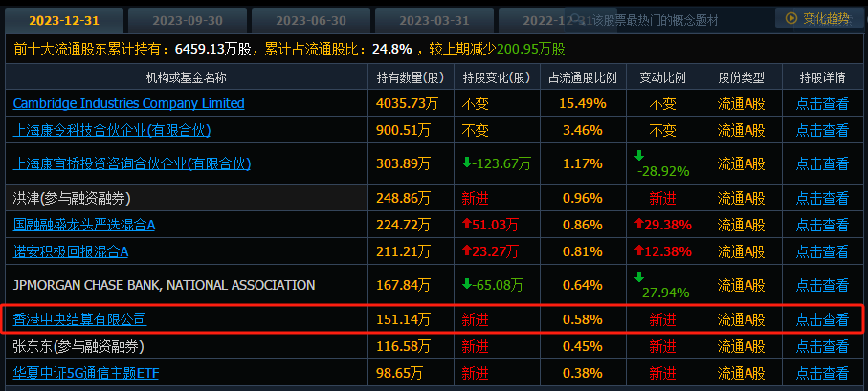Open 上海康宜桥投资咨询合伙企业 link
The image size is (868, 391).
132,163
